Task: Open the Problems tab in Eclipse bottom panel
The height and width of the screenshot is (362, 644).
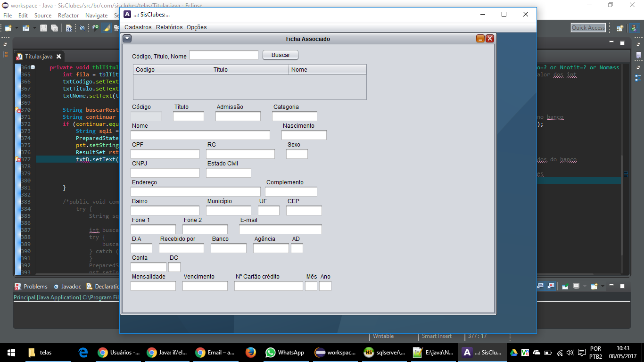Action: (x=31, y=286)
